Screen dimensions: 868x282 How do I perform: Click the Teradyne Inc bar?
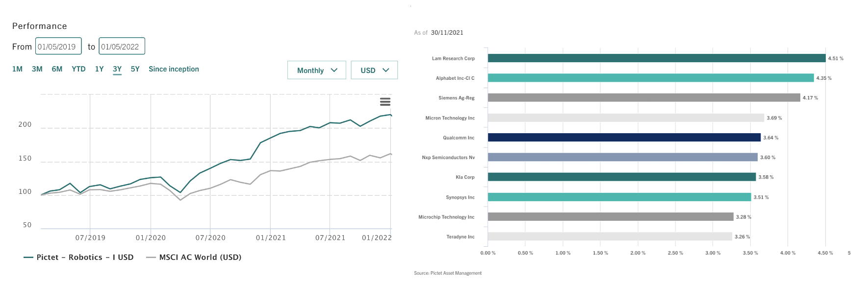610,236
